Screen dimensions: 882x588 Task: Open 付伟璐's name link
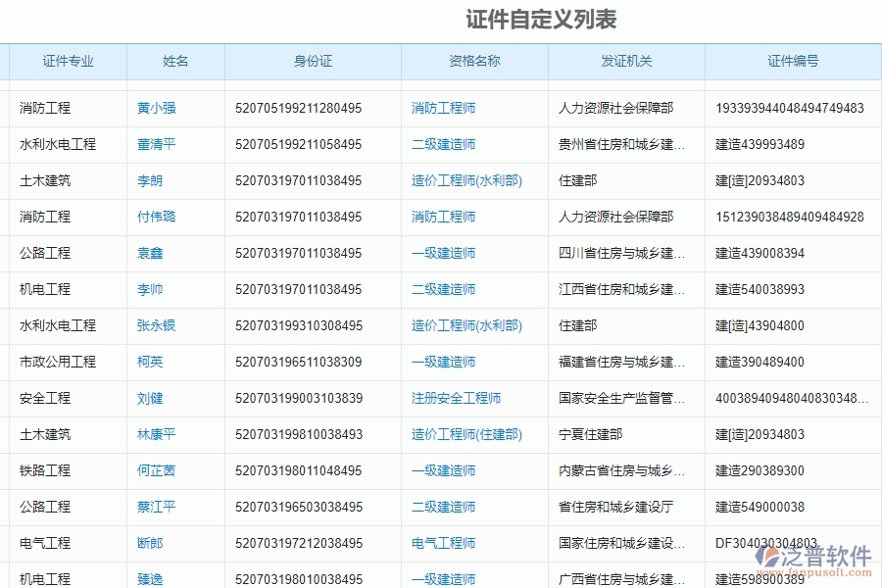pos(156,217)
